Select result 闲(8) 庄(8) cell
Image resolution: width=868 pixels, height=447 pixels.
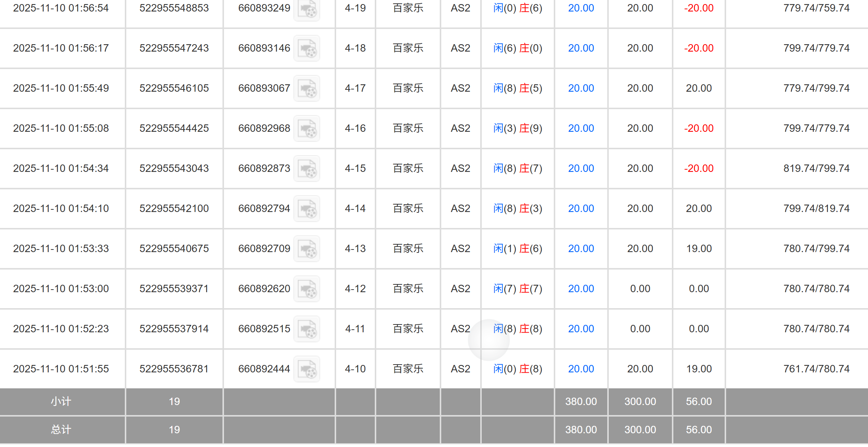[518, 329]
